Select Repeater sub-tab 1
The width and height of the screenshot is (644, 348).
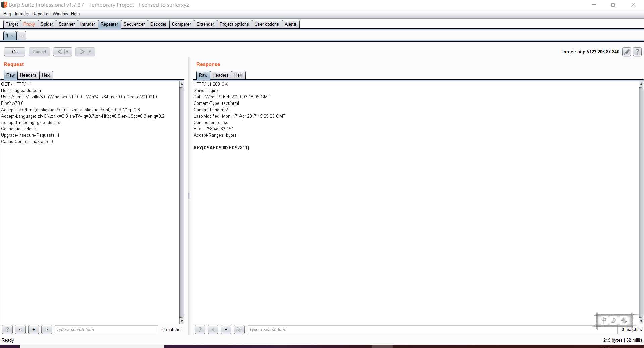point(7,36)
